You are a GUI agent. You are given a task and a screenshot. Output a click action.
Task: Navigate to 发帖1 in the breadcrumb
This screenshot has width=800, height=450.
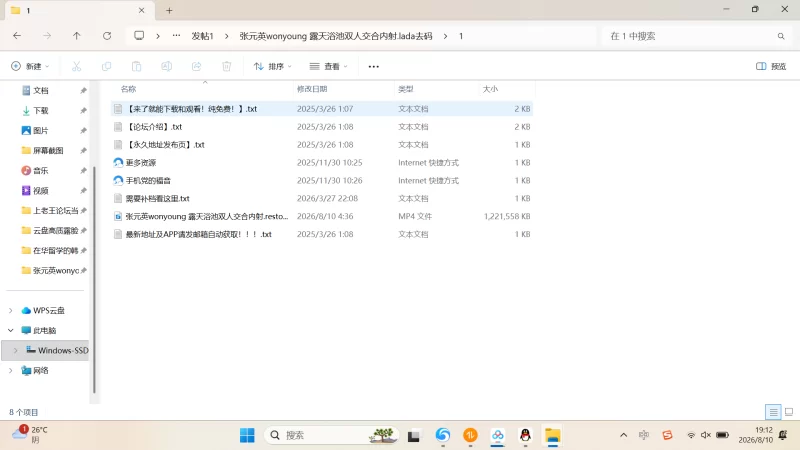(202, 36)
